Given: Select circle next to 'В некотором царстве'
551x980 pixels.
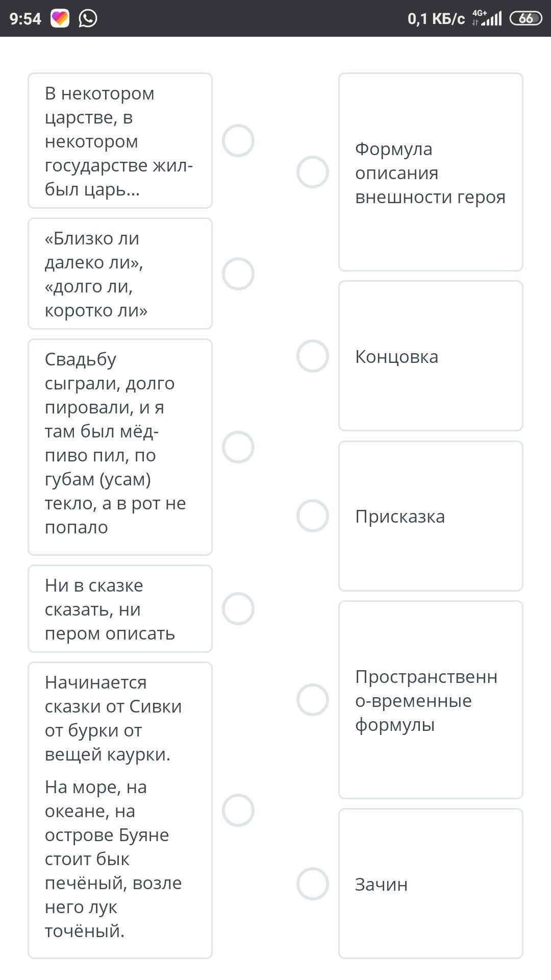Looking at the screenshot, I should 238,140.
